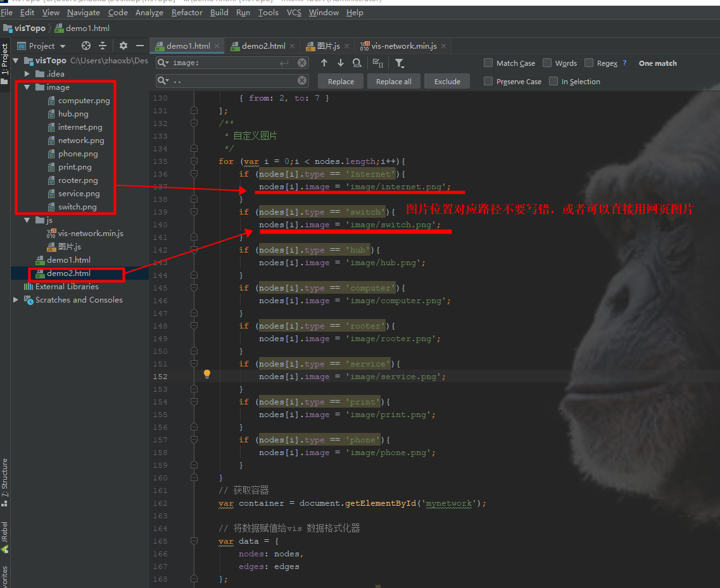
Task: Fold the if block at line 136
Action: coord(194,174)
